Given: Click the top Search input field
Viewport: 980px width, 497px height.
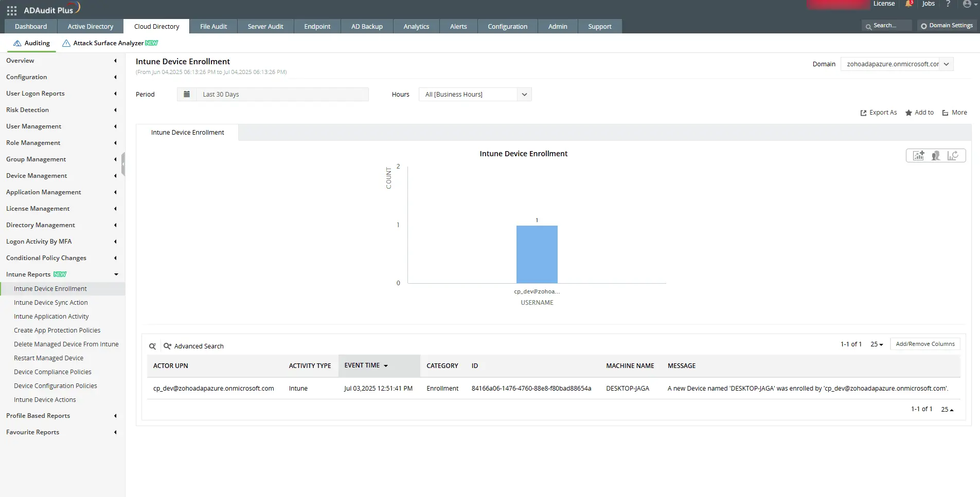Looking at the screenshot, I should tap(887, 26).
